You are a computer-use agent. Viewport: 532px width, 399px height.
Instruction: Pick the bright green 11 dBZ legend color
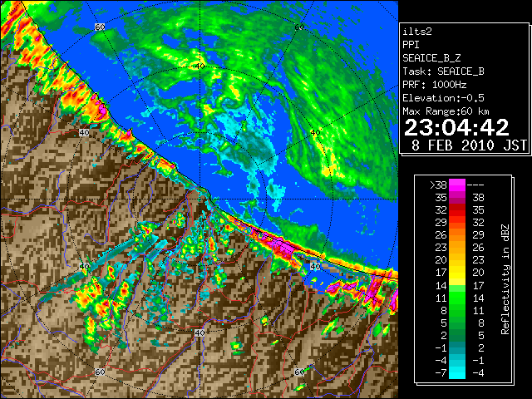(457, 298)
